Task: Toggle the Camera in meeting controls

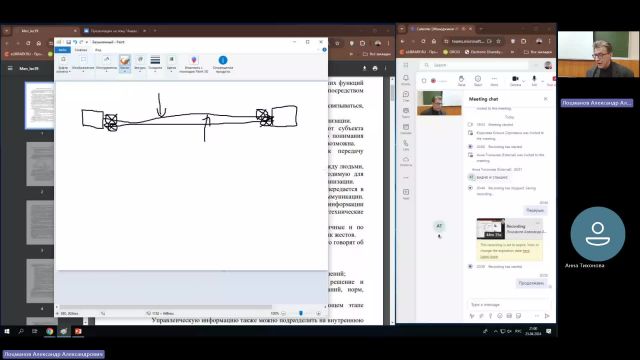Action: pos(515,80)
